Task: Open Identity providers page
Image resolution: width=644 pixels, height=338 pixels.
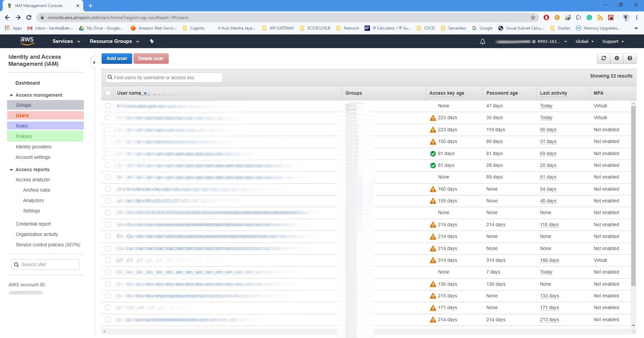Action: pyautogui.click(x=33, y=147)
